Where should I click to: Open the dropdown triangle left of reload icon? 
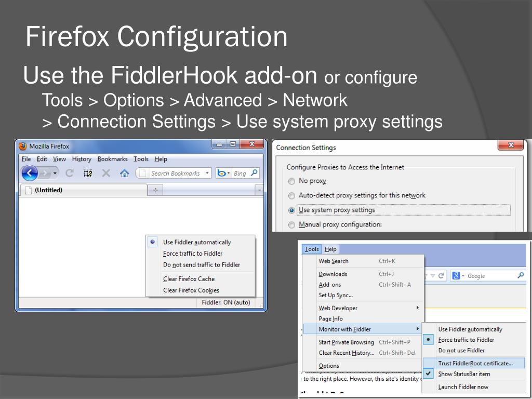click(433, 276)
